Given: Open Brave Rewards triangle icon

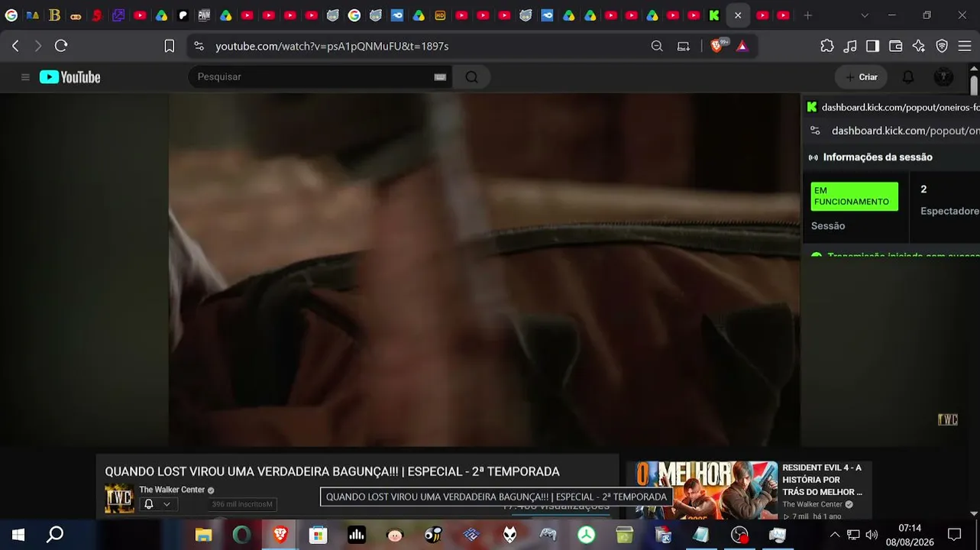Looking at the screenshot, I should [x=742, y=46].
